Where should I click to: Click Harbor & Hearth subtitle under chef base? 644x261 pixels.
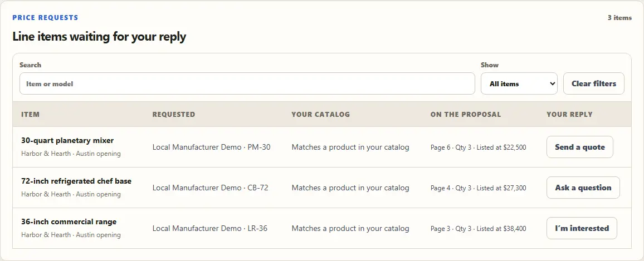[x=71, y=194]
